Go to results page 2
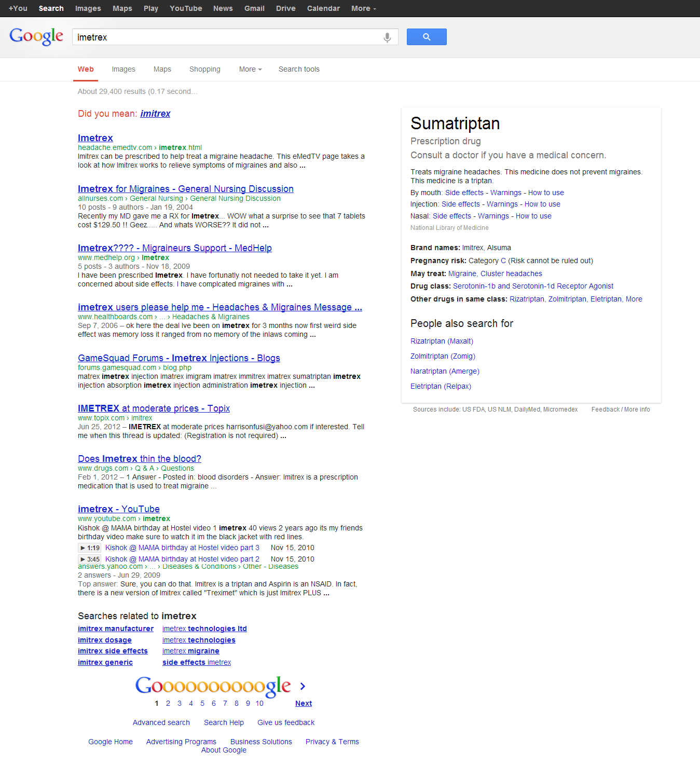This screenshot has width=700, height=765. tap(168, 704)
